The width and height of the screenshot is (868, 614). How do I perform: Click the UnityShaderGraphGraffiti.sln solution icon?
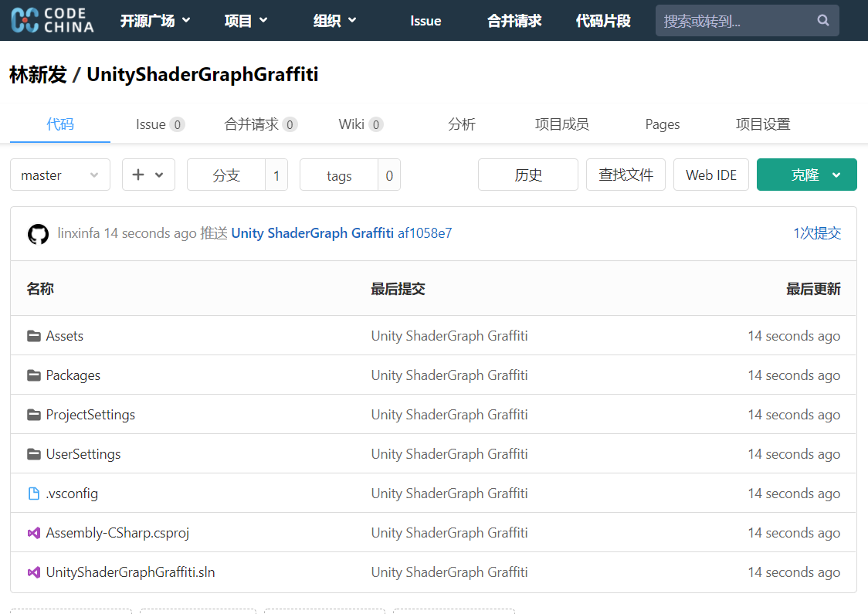pos(34,572)
